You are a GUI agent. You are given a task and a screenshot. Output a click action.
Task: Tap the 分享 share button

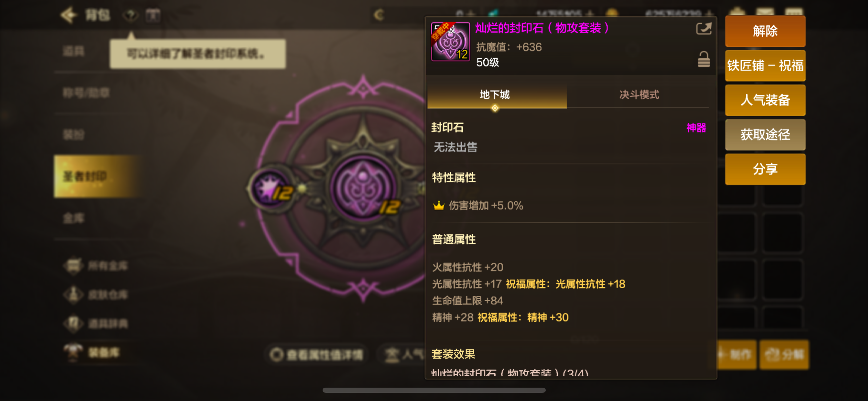(765, 169)
